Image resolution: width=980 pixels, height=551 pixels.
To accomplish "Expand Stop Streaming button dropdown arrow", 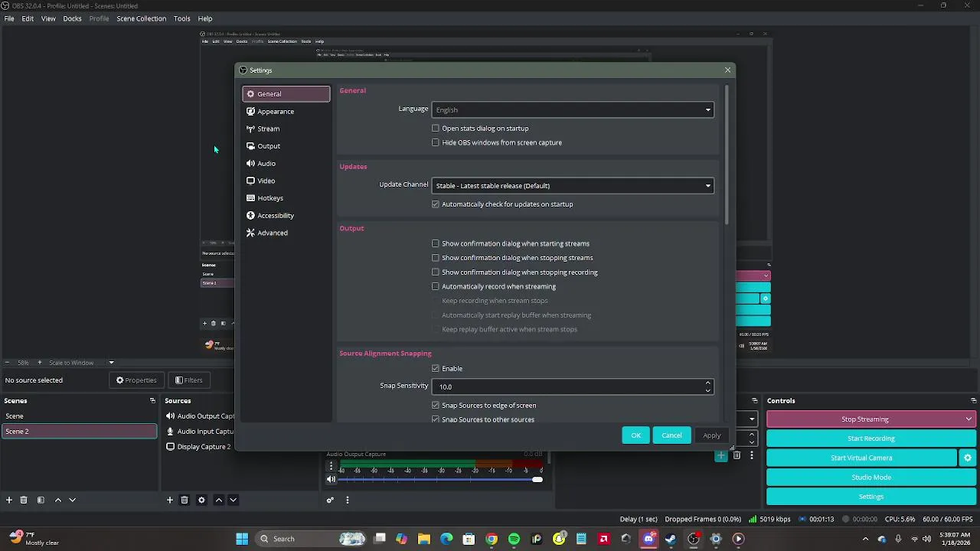I will 969,419.
